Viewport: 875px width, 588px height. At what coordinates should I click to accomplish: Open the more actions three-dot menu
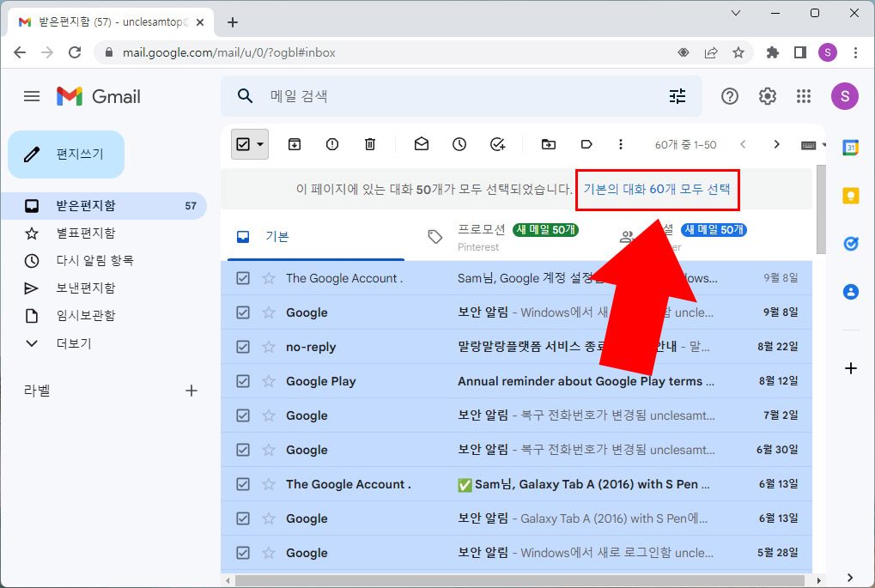click(621, 144)
